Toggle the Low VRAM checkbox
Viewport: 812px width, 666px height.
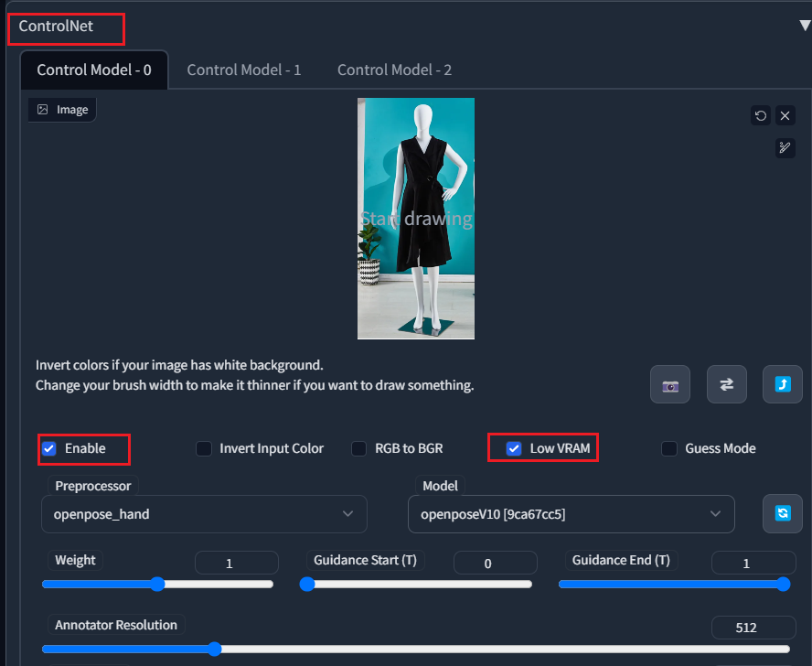point(514,448)
